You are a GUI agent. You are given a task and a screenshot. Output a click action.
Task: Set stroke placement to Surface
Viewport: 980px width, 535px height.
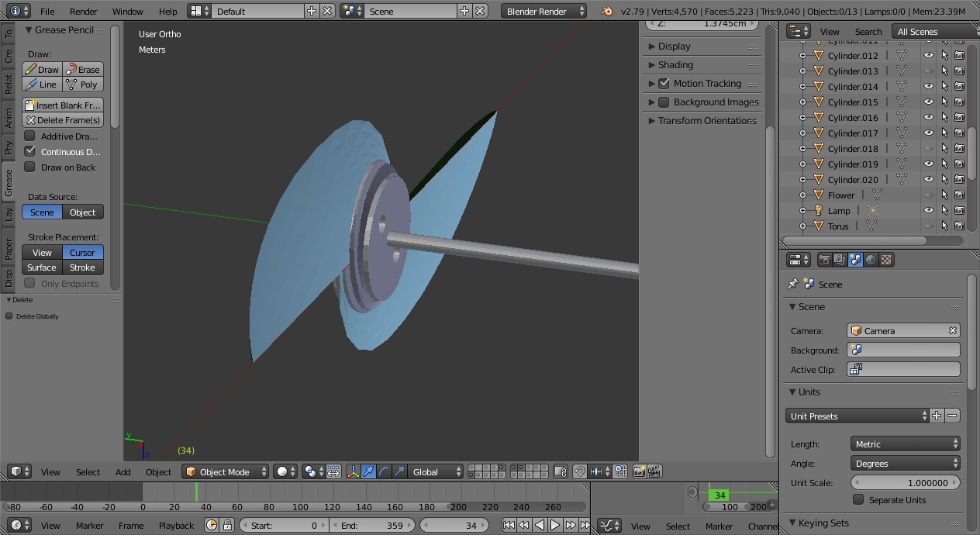tap(42, 267)
